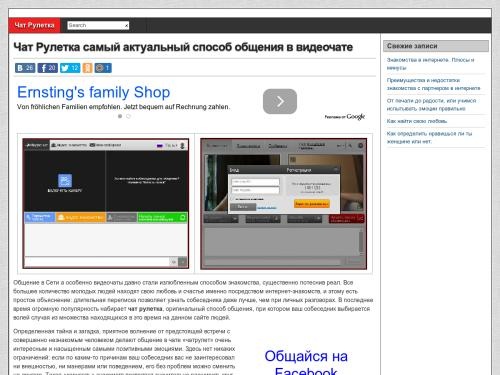500x375 pixels.
Task: Share via the orange Odnoklassniki icon
Action: coord(87,68)
